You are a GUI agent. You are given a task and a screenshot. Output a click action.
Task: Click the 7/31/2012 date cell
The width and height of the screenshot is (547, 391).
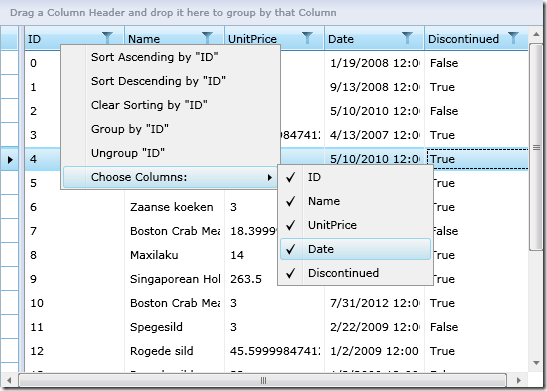click(x=374, y=303)
